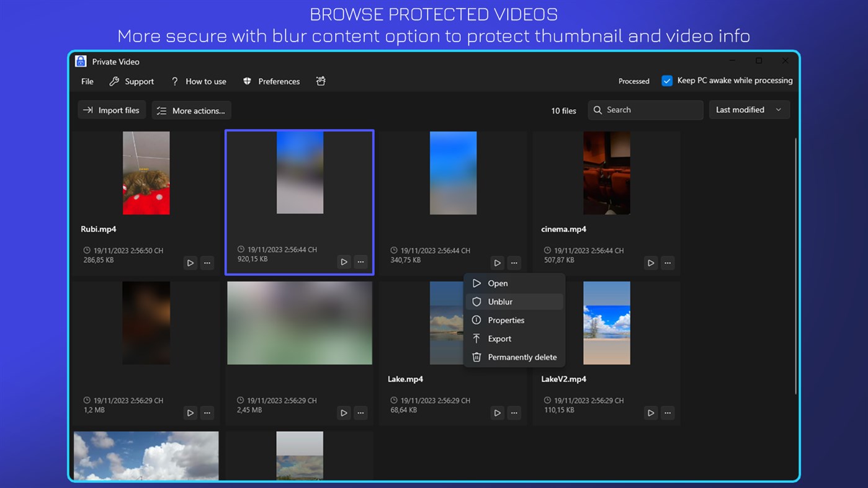Open the ellipsis menu on the selected blurred video

360,262
